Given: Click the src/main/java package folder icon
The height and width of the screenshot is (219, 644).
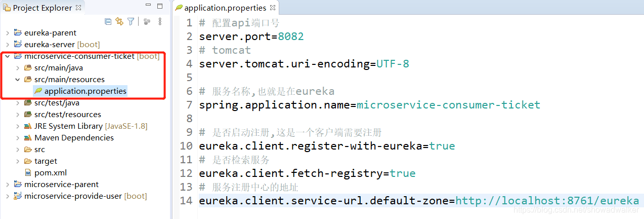Looking at the screenshot, I should [x=28, y=68].
